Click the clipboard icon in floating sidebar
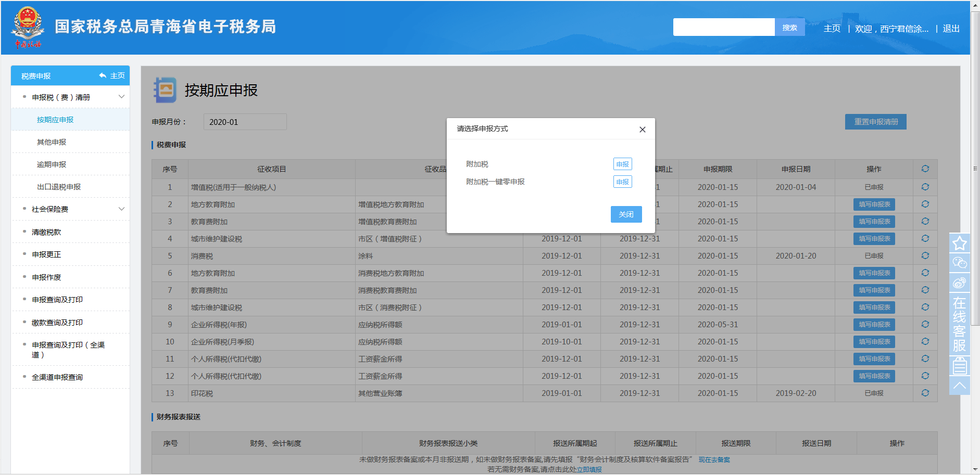 coord(959,366)
